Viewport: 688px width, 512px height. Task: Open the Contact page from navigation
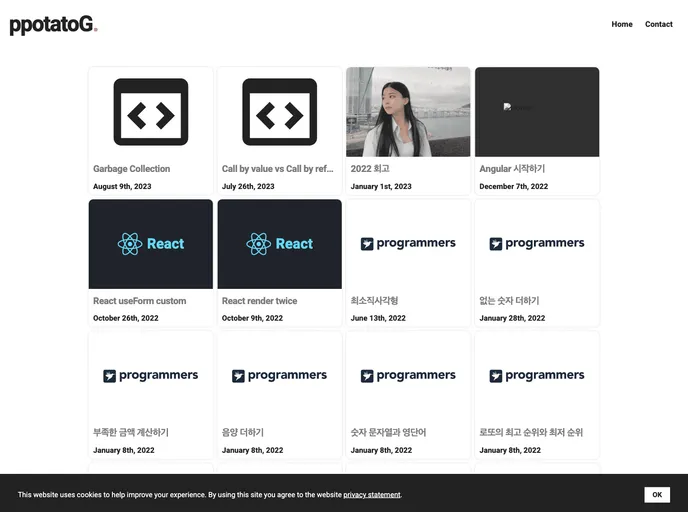click(659, 24)
